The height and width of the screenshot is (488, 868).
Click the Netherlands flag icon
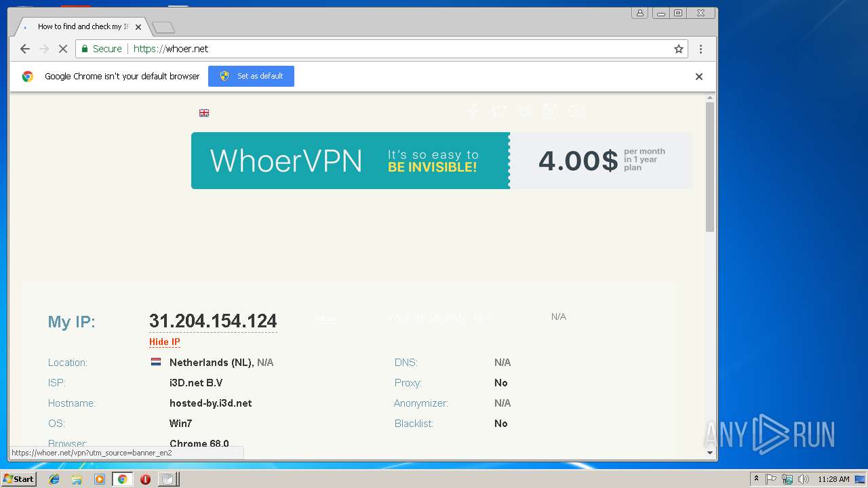[156, 362]
